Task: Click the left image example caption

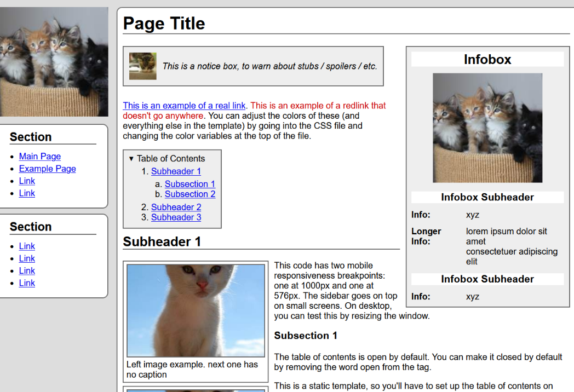Action: (x=192, y=370)
